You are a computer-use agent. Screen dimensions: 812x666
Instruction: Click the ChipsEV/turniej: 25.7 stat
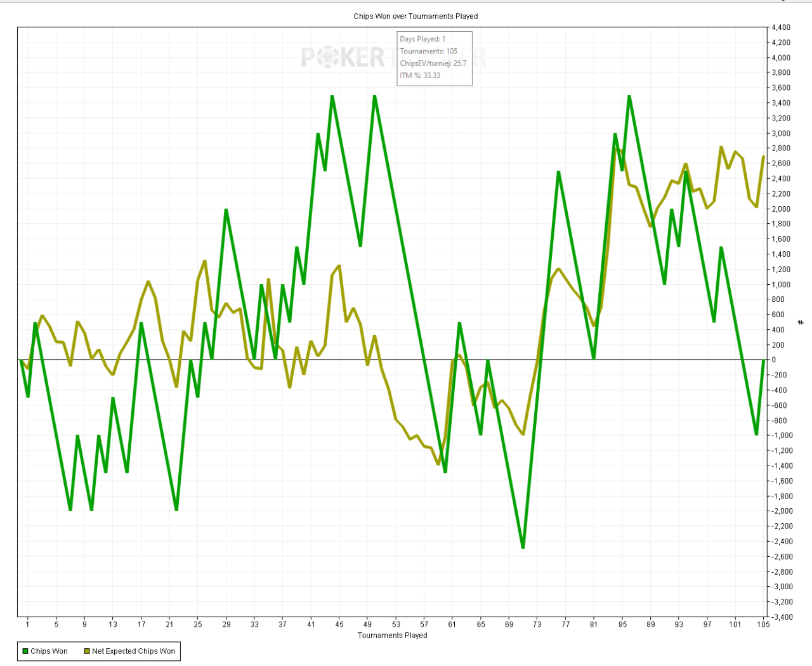[433, 63]
